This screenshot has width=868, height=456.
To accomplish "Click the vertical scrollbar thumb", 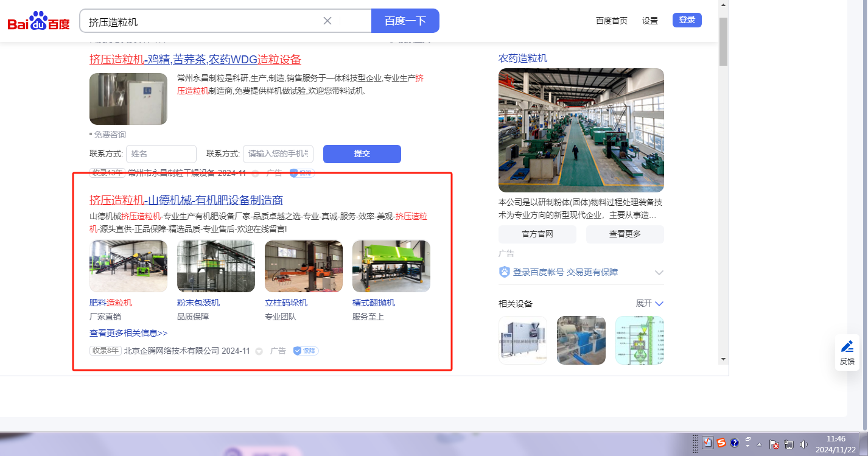I will pos(723,41).
